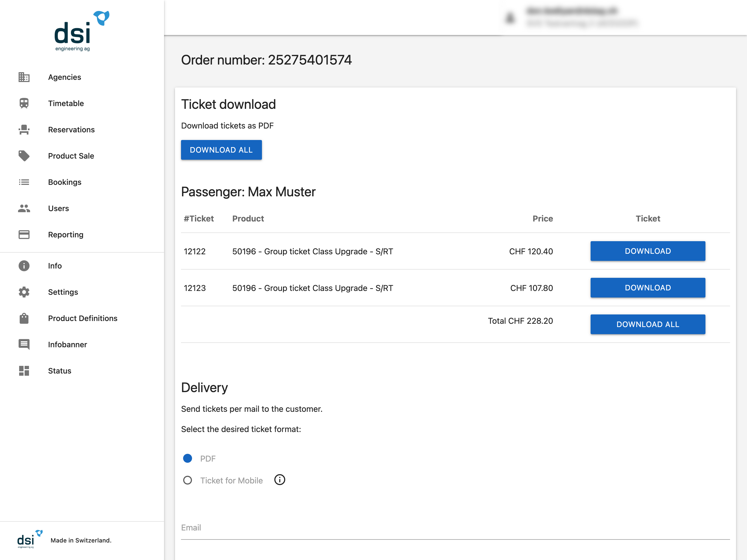Open Product Definitions in sidebar

(82, 318)
